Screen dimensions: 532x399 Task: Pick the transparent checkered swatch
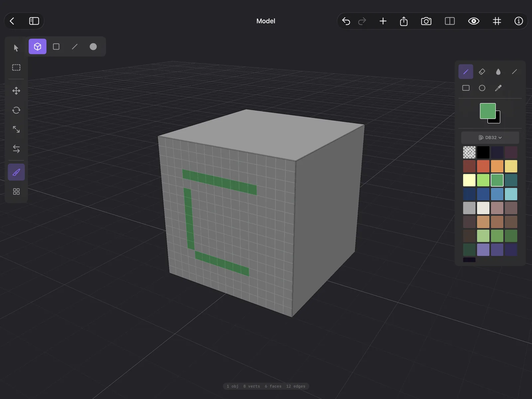point(469,152)
